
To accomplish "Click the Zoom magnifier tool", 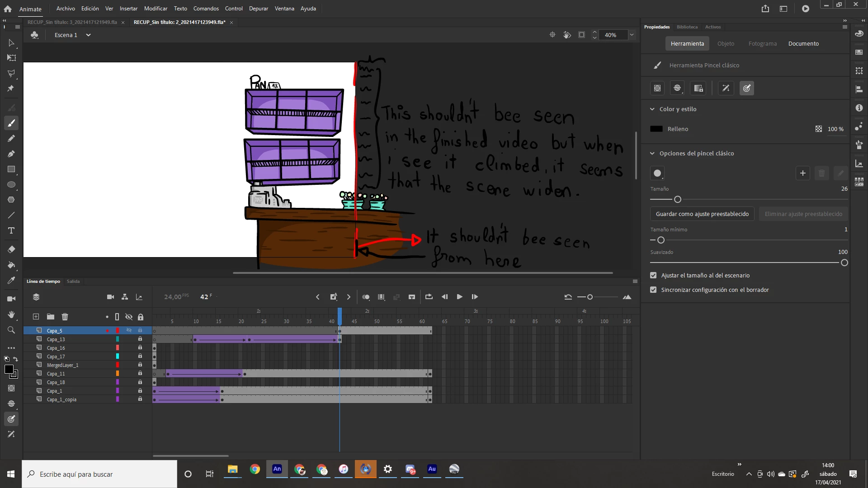I will point(11,330).
